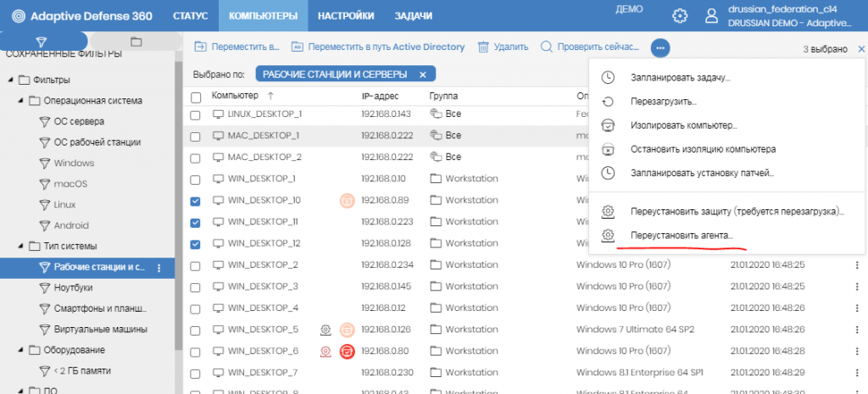
Task: Uncheck the WIN_DESKTOP_12 checkbox
Action: point(196,244)
